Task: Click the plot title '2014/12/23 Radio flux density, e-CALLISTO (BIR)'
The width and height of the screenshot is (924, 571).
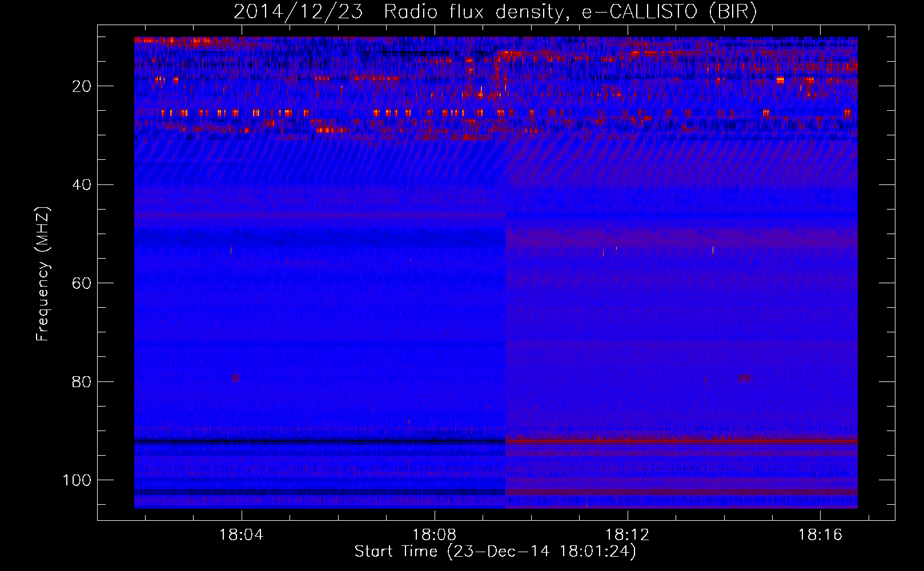Action: 495,12
